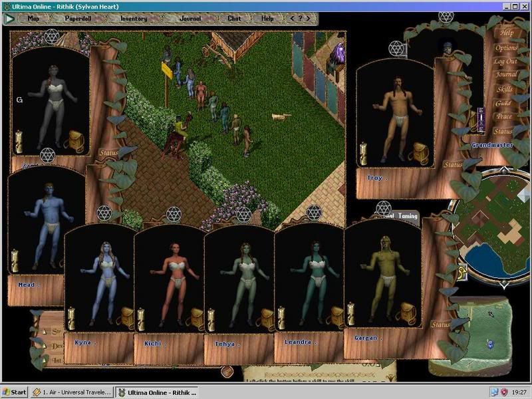Open the Windows Start menu
The height and width of the screenshot is (399, 532).
tap(15, 392)
